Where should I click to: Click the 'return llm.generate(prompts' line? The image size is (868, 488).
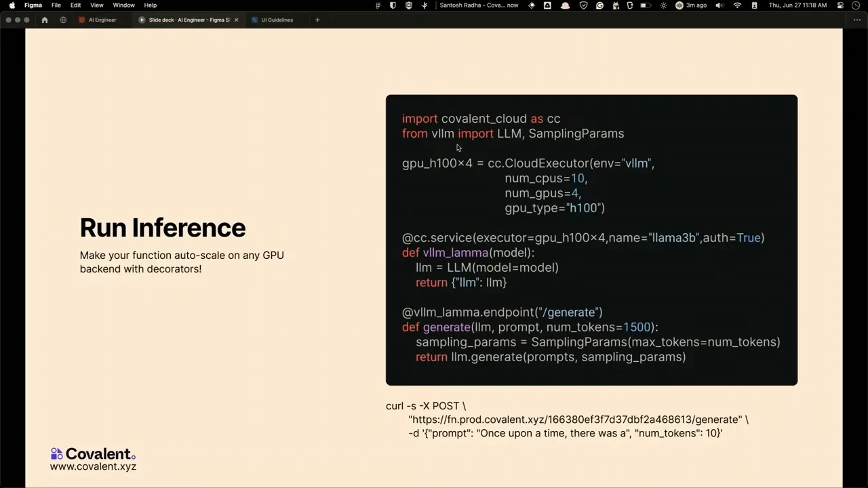pos(551,357)
